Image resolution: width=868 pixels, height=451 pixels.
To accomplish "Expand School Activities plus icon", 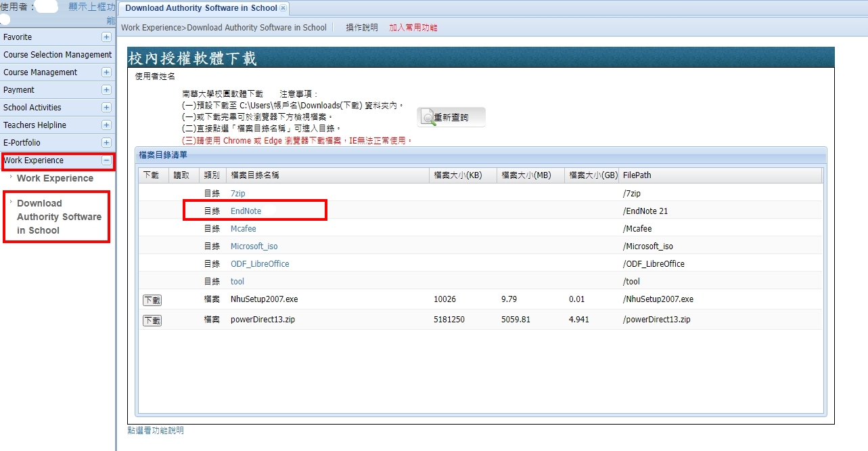I will coord(106,108).
